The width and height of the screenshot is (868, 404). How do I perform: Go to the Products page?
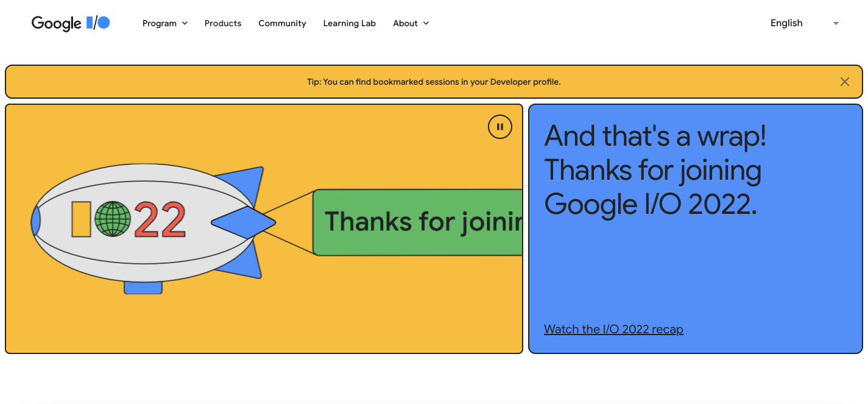coord(223,23)
